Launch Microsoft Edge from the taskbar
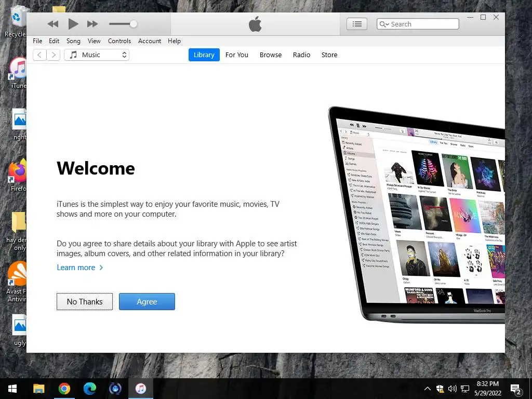This screenshot has width=532, height=399. tap(89, 389)
